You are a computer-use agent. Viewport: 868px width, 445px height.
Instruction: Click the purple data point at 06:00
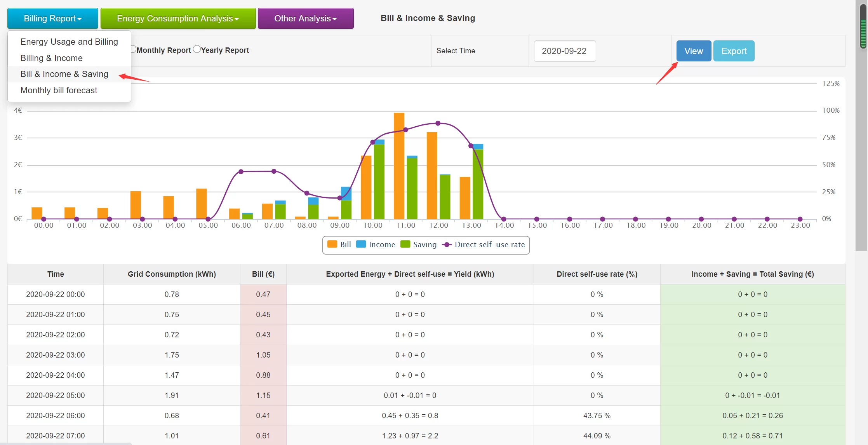click(241, 171)
